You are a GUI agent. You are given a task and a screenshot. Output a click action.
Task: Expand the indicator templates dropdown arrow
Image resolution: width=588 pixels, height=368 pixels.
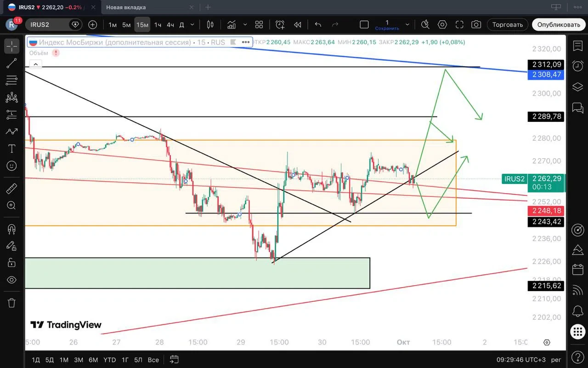point(245,24)
